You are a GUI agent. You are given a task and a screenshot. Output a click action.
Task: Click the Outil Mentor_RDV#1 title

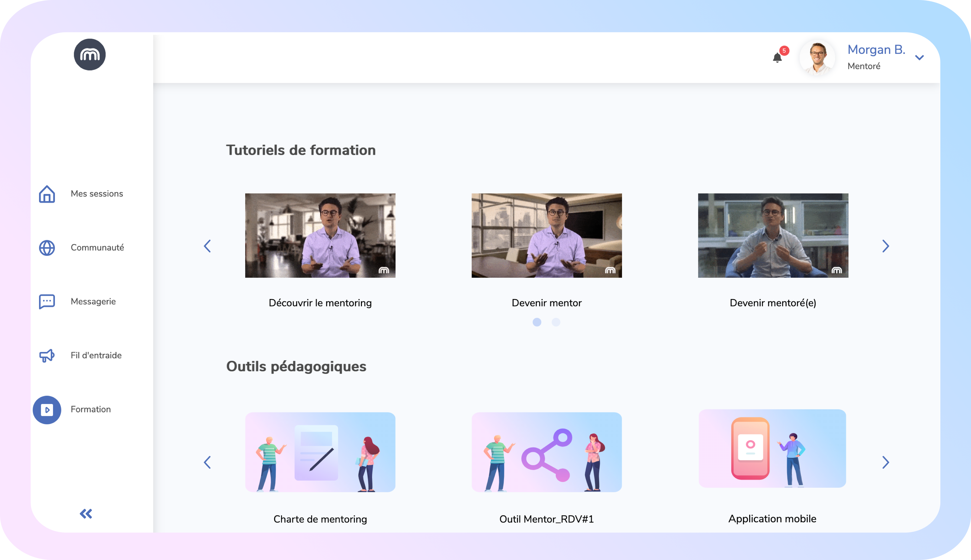click(x=547, y=519)
